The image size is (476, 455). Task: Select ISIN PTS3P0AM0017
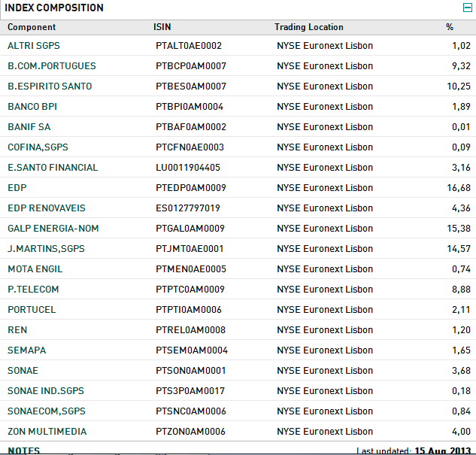(x=190, y=391)
